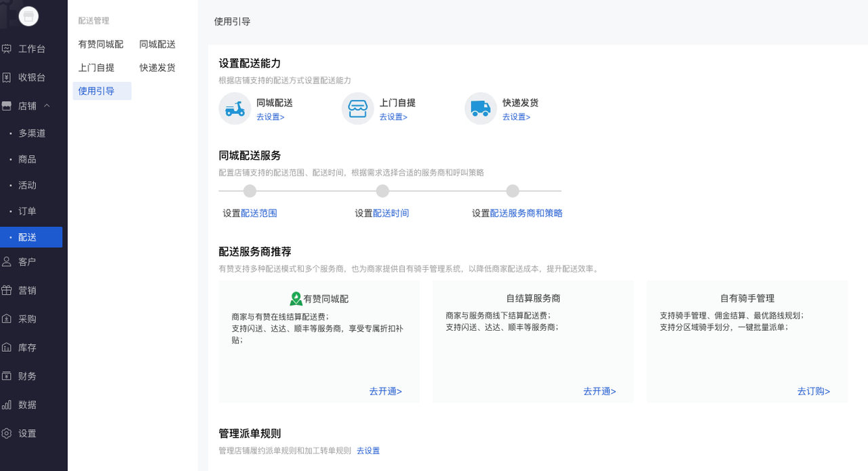Click 去设置> under 上门自提
This screenshot has height=471, width=868.
393,117
